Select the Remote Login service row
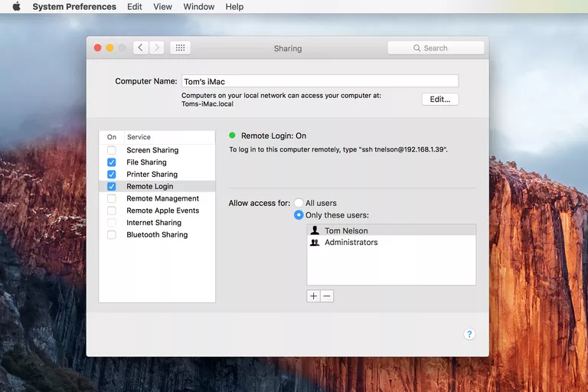 coord(157,187)
